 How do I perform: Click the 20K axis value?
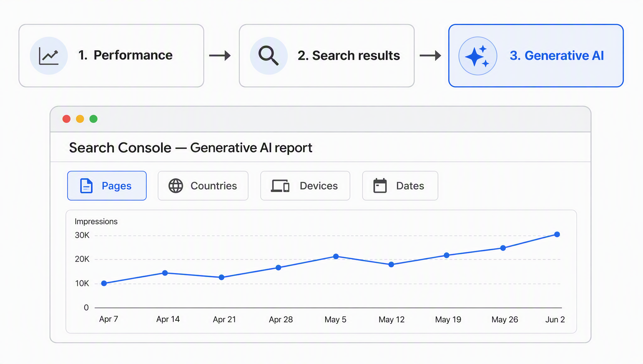click(x=82, y=259)
